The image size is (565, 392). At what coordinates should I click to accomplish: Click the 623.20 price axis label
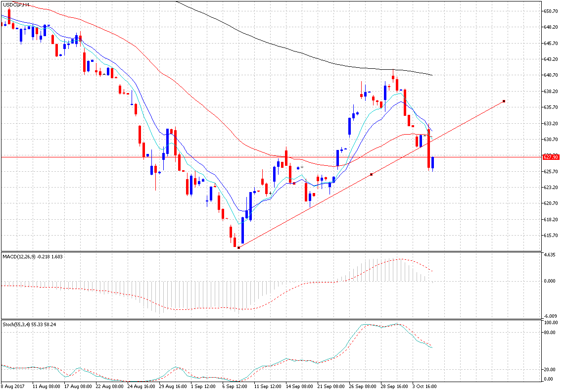click(x=551, y=187)
